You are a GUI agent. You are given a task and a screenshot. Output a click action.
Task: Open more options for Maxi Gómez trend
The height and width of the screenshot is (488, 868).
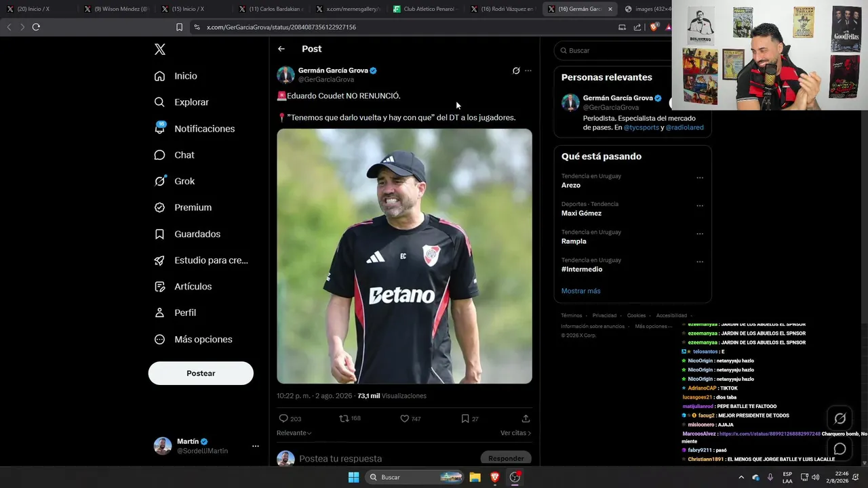pyautogui.click(x=700, y=205)
